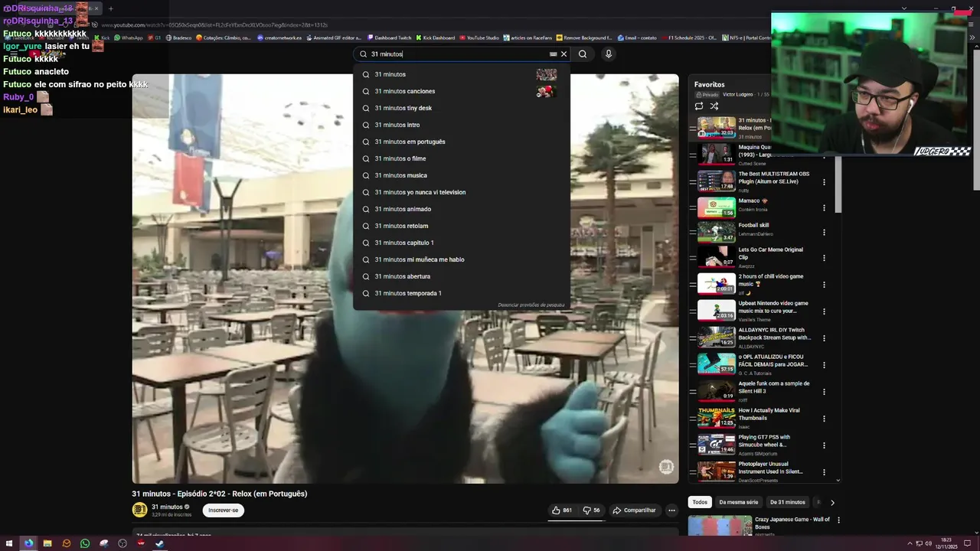Open options for 'Crazy Japanese Game - Wall of Boxes'
980x551 pixels.
[x=838, y=520]
